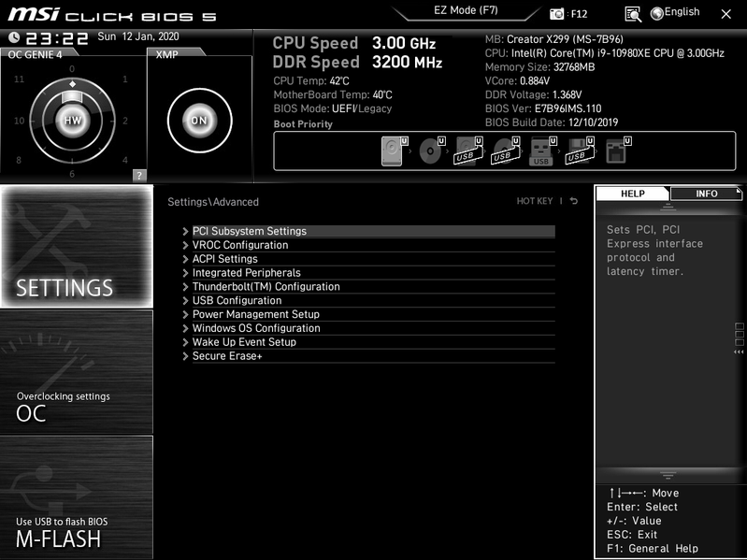Image resolution: width=747 pixels, height=560 pixels.
Task: Switch to the INFO tab
Action: tap(706, 194)
